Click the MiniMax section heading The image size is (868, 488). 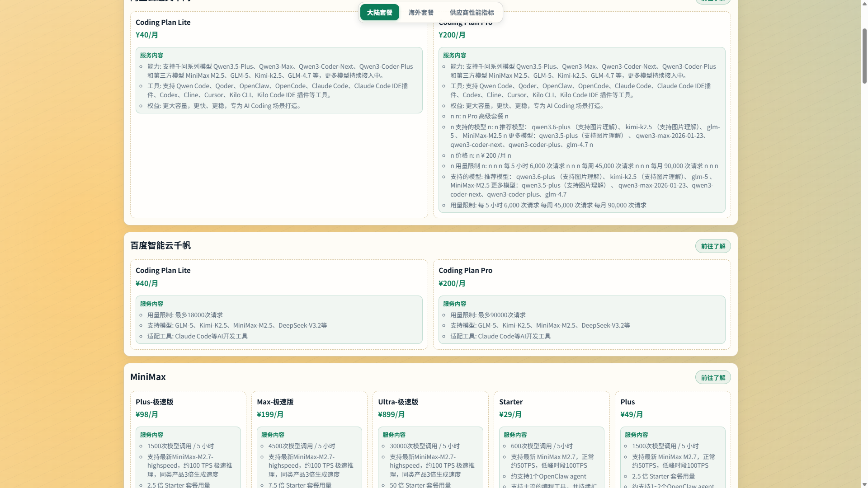[148, 377]
